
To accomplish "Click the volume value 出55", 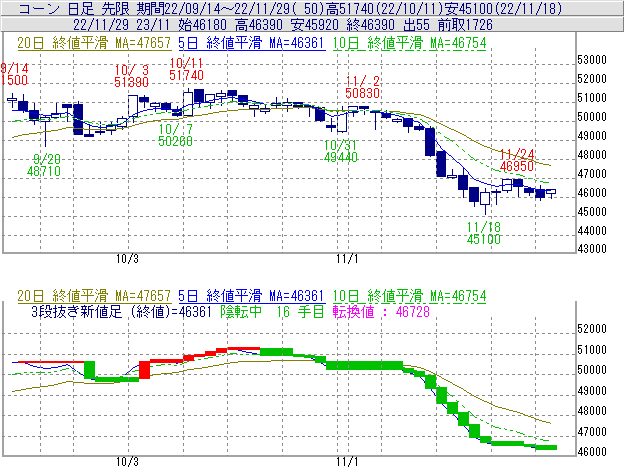I will [x=416, y=25].
